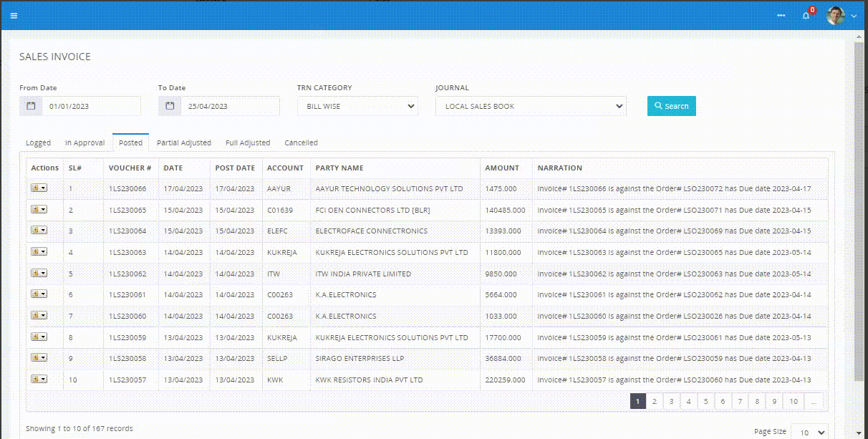Jump to page 10 in pagination

pyautogui.click(x=793, y=402)
